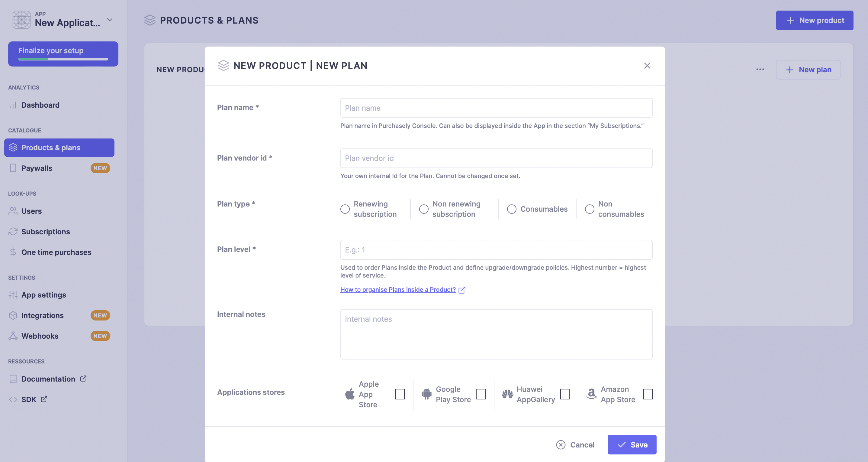Click the One time purchases dollar icon
The width and height of the screenshot is (868, 462).
tap(13, 252)
